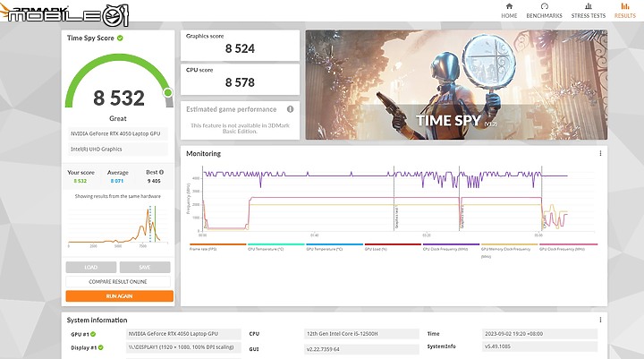Click the 'Great' rating label

(118, 118)
